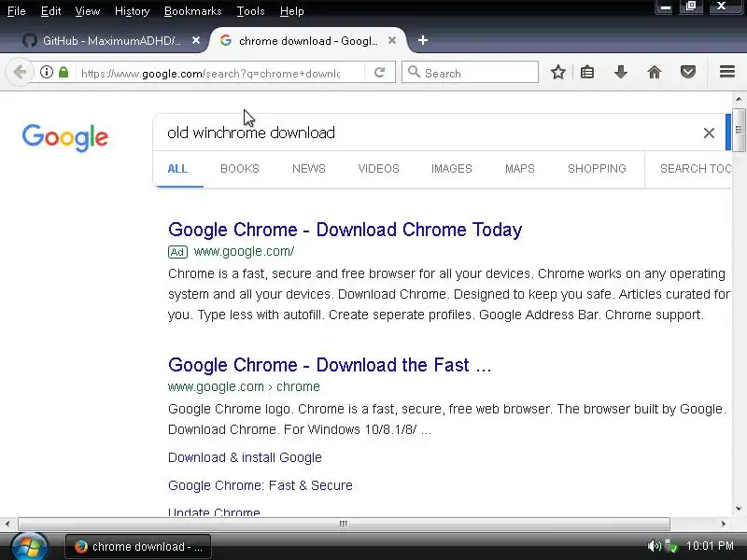Open 'Google Chrome - Download Chrome Today' ad link
Screen dimensions: 747x560
[x=345, y=230]
